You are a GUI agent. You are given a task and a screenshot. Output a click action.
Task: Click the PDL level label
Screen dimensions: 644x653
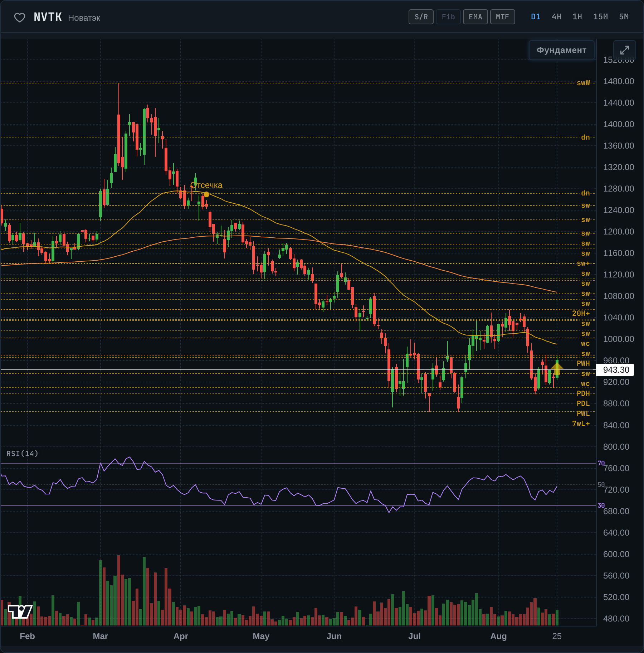[583, 403]
